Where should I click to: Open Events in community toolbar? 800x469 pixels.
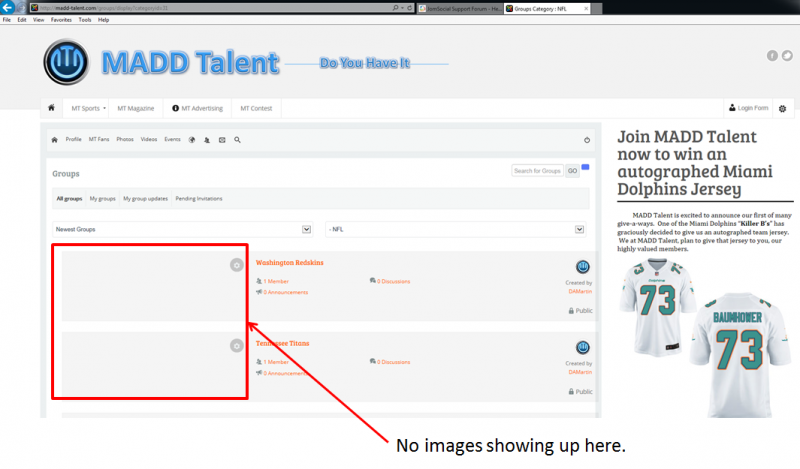[172, 139]
